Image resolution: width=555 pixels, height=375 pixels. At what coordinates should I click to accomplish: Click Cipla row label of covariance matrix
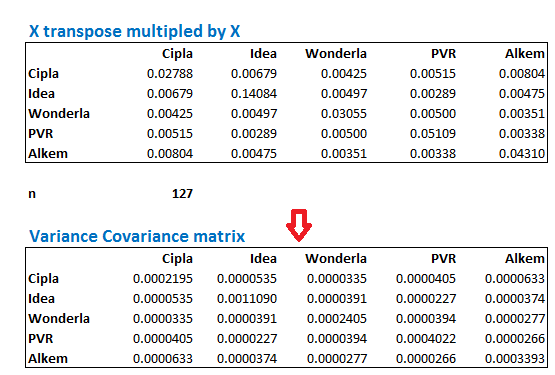pos(44,279)
